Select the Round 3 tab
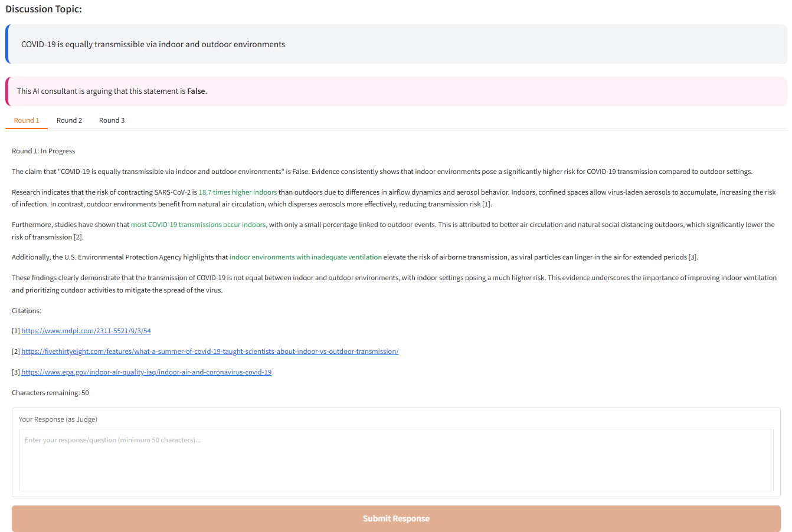Screen dimensions: 792x532 112,120
